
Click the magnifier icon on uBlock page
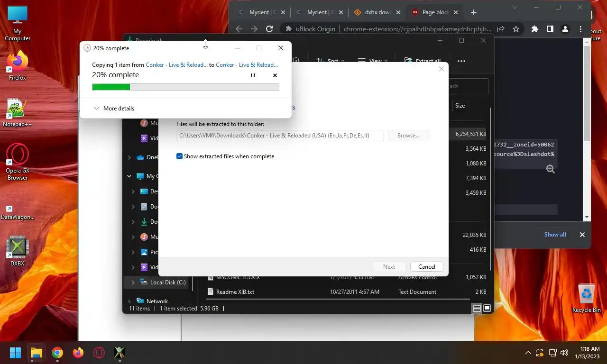[x=550, y=169]
